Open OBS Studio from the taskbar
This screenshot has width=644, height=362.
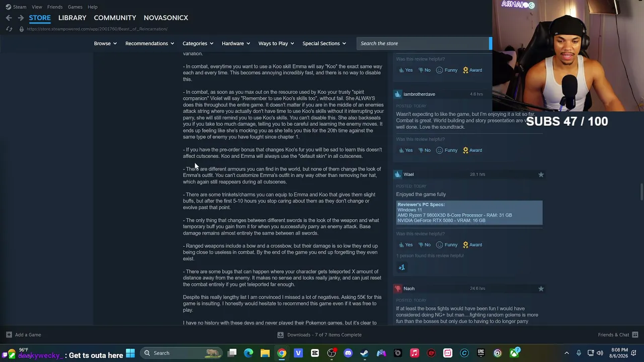point(332,353)
